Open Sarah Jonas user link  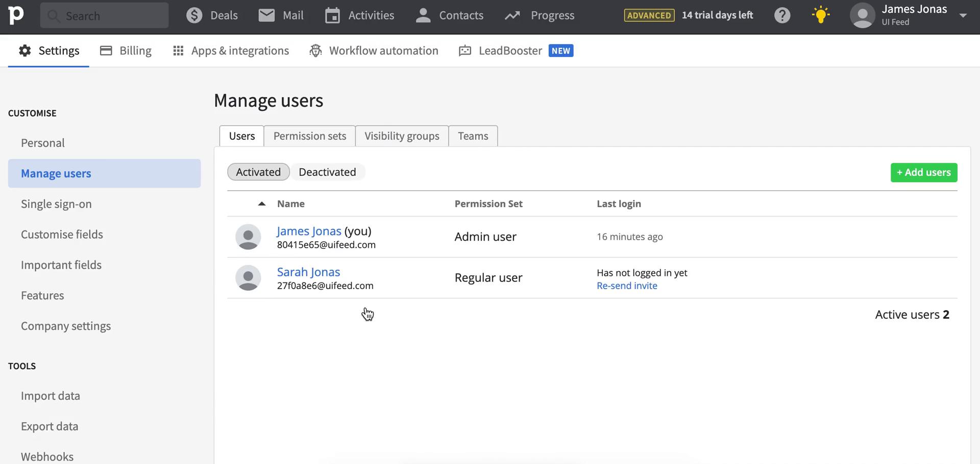click(308, 272)
